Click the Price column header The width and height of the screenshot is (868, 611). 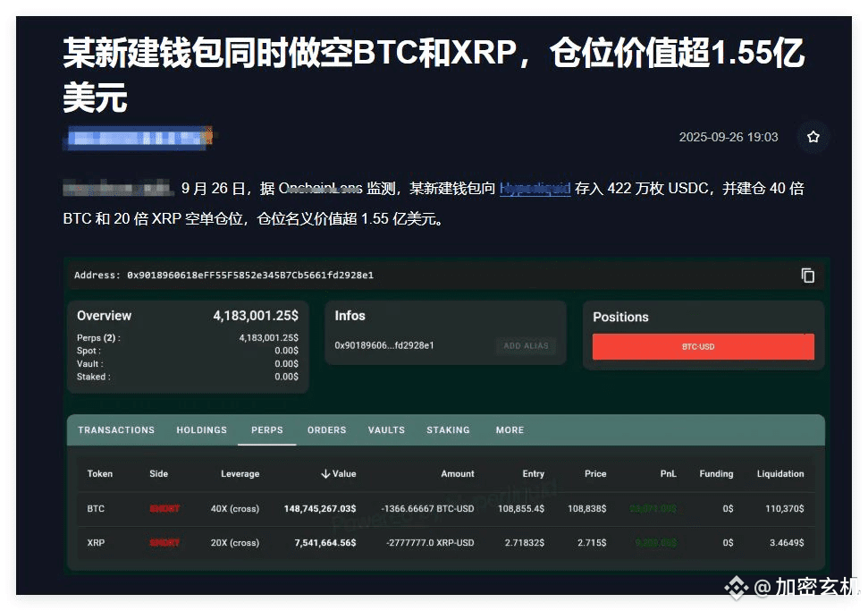tap(595, 473)
